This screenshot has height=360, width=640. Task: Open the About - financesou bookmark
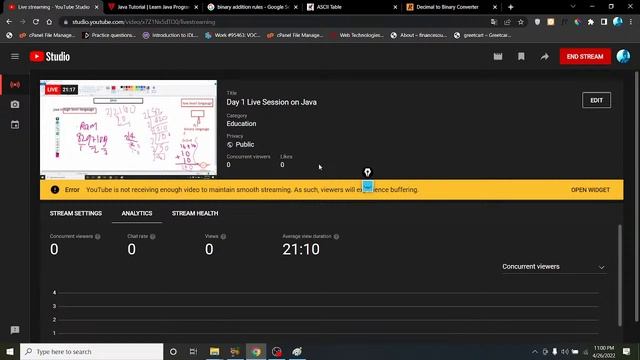click(419, 35)
